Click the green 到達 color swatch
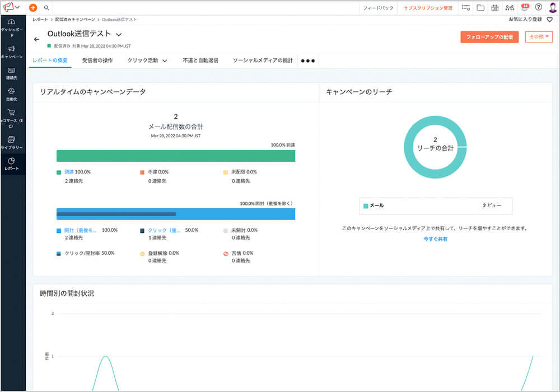The width and height of the screenshot is (560, 392). [x=59, y=172]
